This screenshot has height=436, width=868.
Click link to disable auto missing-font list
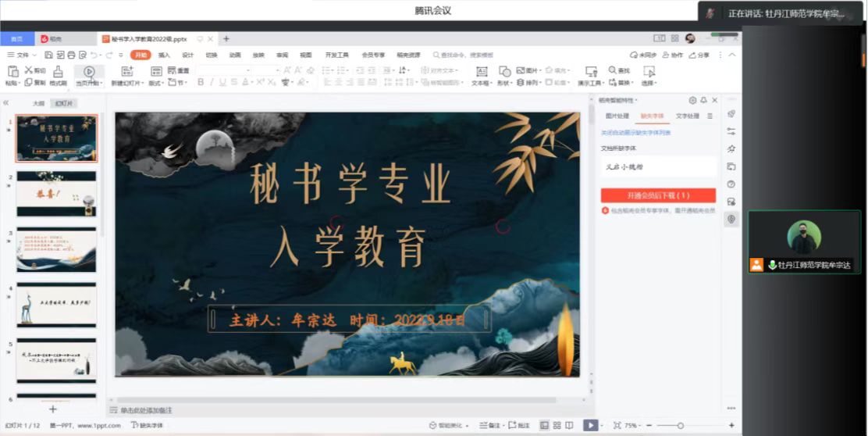pyautogui.click(x=635, y=133)
